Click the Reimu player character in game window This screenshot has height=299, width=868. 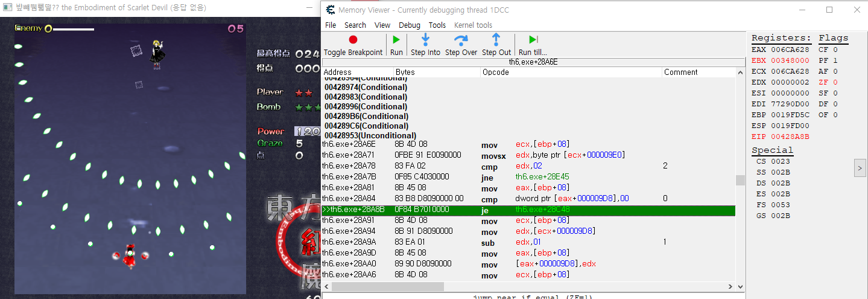[x=129, y=256]
